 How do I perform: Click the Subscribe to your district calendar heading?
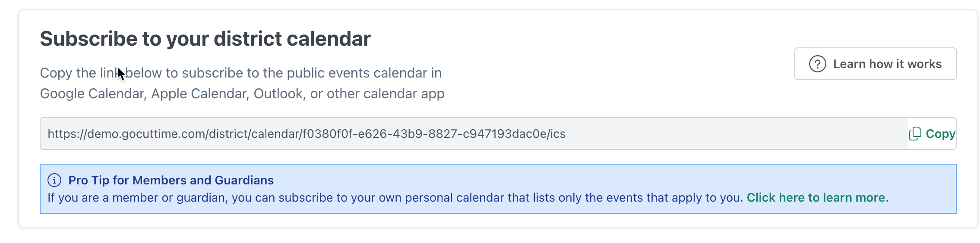[x=205, y=39]
